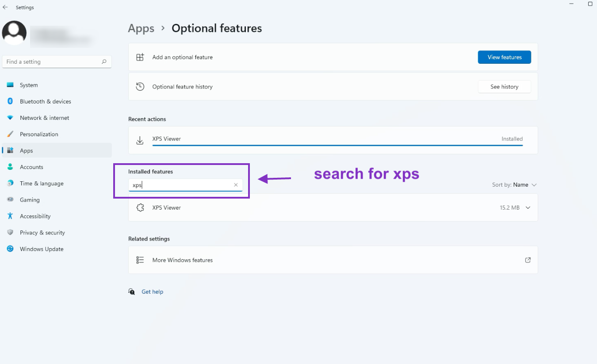The image size is (597, 364).
Task: Open System settings from the sidebar
Action: [x=57, y=85]
